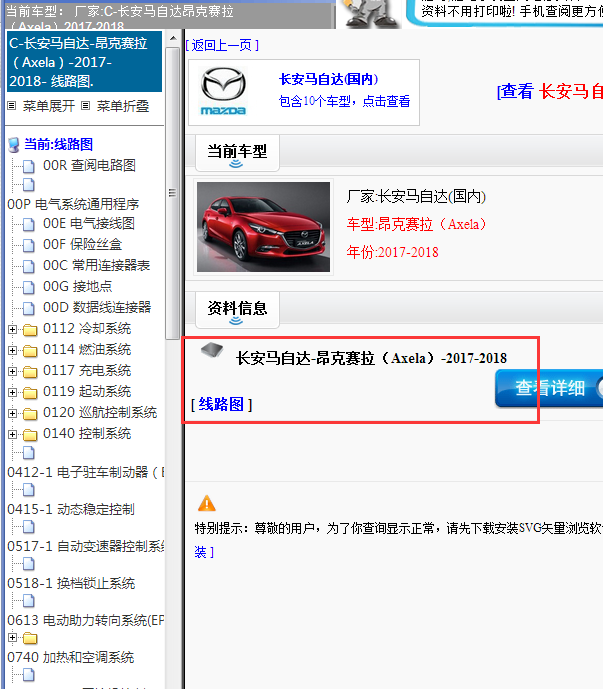The height and width of the screenshot is (689, 603).
Task: Click the 00E 电气接线图 label
Action: click(x=89, y=224)
